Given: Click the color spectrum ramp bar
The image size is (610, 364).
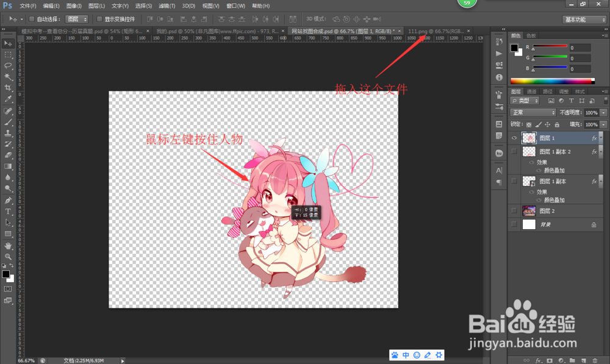Looking at the screenshot, I should (x=553, y=81).
